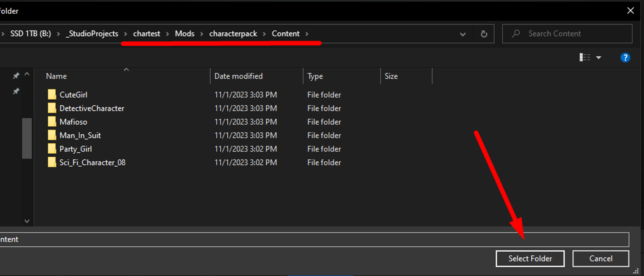
Task: Open the help question mark icon
Action: pyautogui.click(x=625, y=58)
